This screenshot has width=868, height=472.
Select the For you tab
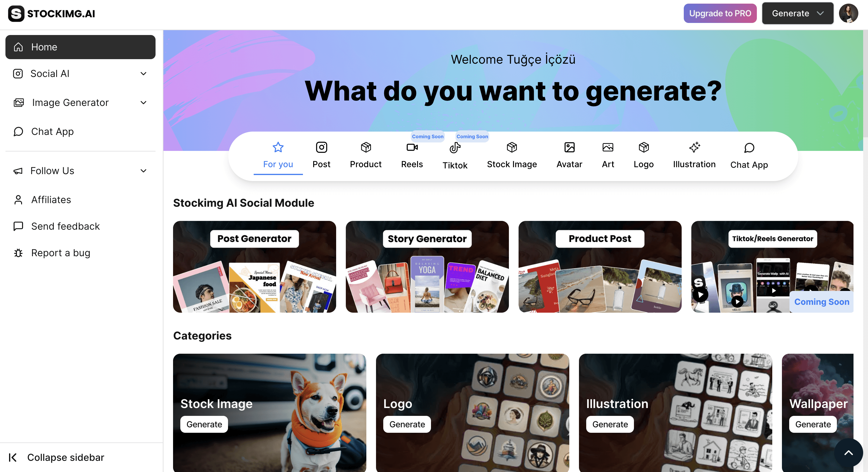[278, 156]
